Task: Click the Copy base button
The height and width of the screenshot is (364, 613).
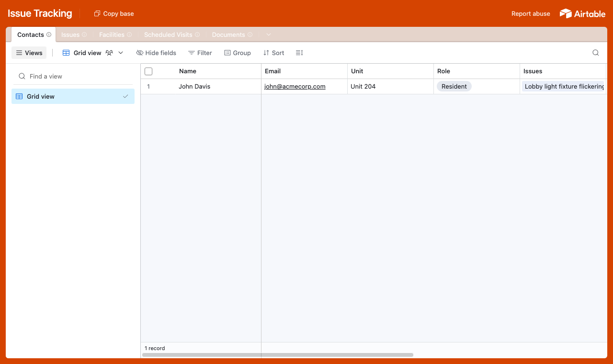Action: tap(114, 13)
